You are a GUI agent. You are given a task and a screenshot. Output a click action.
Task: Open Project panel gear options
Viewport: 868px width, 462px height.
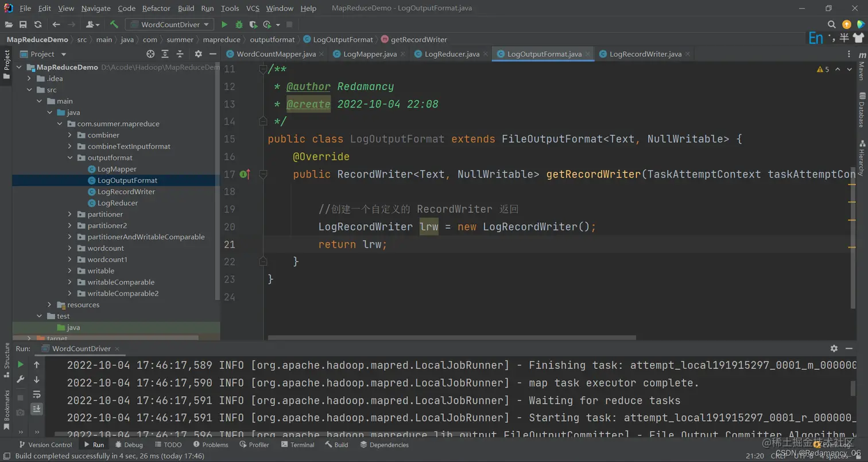198,53
